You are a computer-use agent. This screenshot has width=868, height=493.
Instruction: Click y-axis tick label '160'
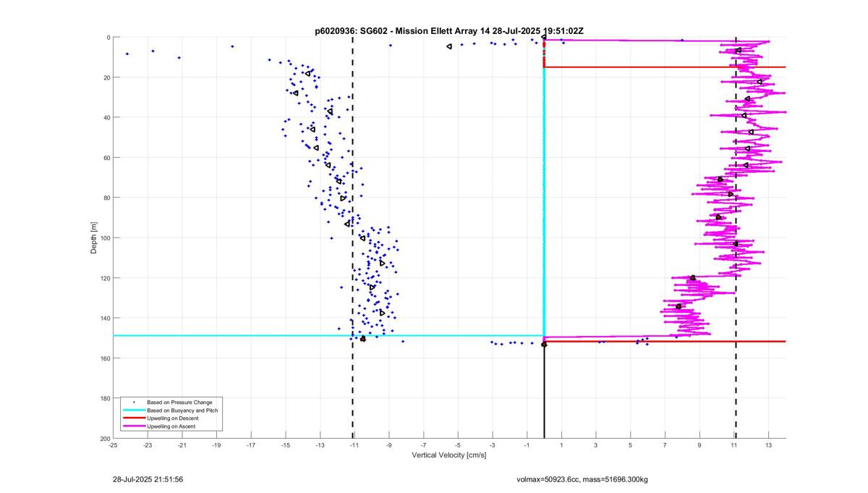click(106, 358)
